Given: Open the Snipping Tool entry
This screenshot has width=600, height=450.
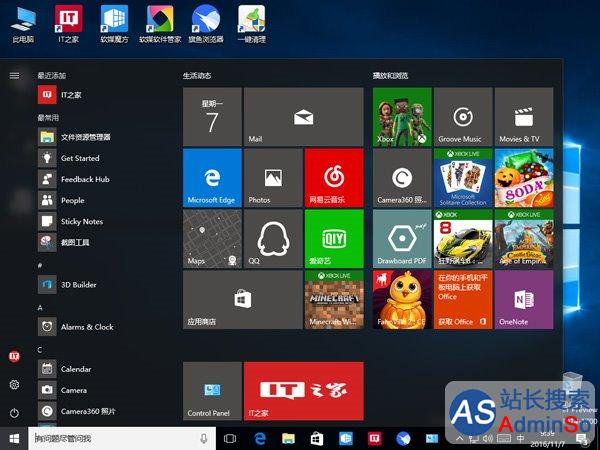Looking at the screenshot, I should (101, 242).
